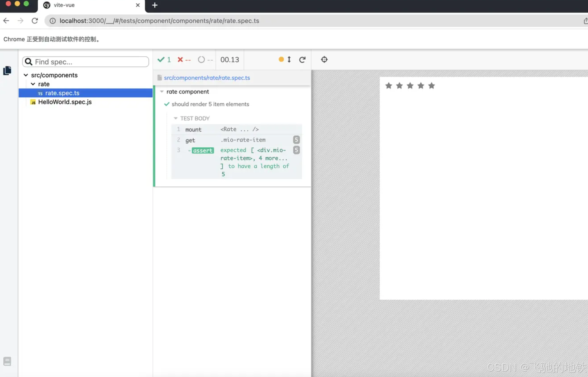Image resolution: width=588 pixels, height=377 pixels.
Task: Open the docs book icon at bottom left
Action: point(7,361)
